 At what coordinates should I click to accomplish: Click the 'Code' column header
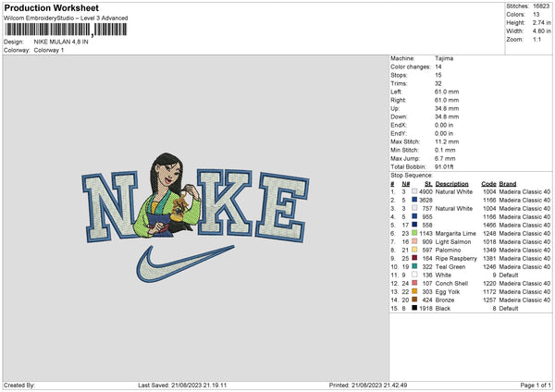pyautogui.click(x=488, y=184)
